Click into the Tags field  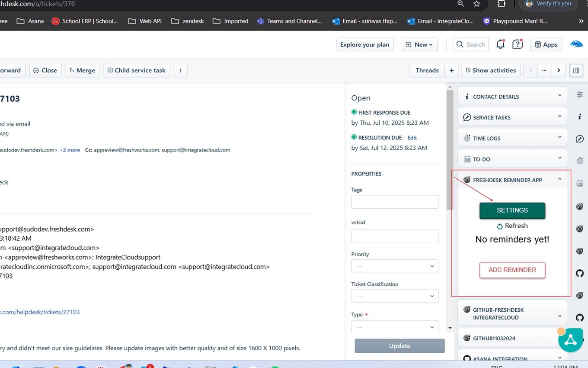click(x=395, y=202)
